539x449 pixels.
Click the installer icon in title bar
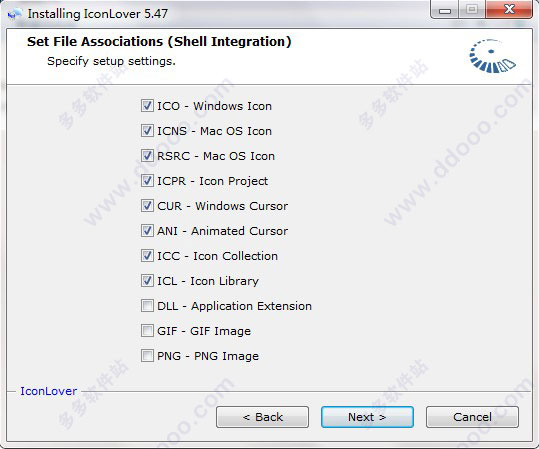coord(14,14)
